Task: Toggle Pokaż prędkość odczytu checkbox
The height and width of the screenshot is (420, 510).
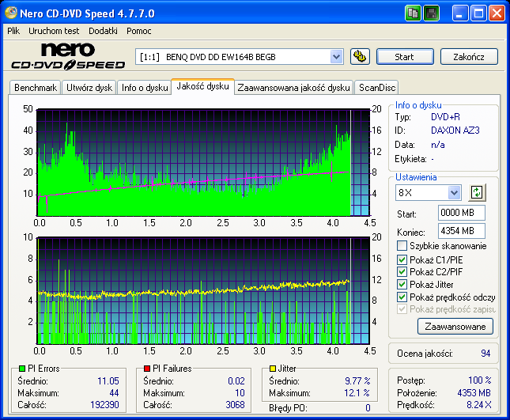Action: pos(402,297)
